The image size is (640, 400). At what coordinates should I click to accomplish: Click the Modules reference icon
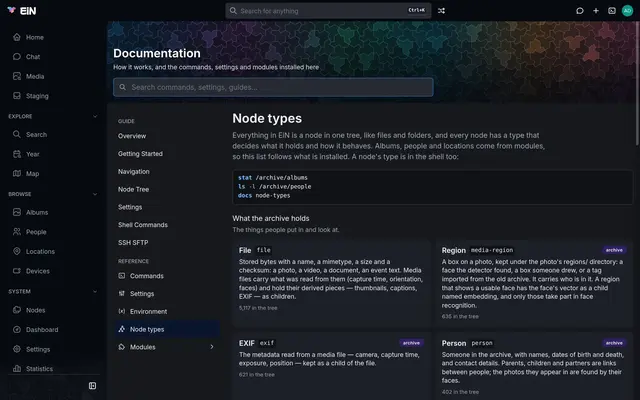[122, 347]
